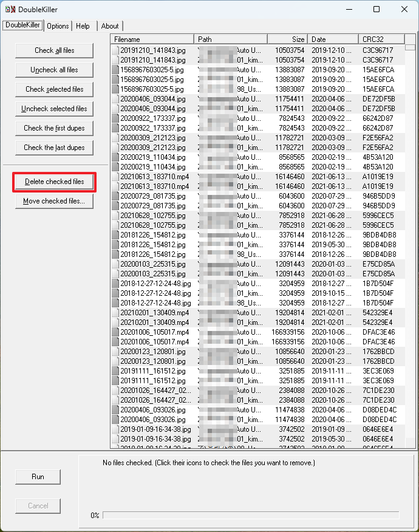Open the Options tab
Viewport: 419px width, 532px height.
[58, 26]
